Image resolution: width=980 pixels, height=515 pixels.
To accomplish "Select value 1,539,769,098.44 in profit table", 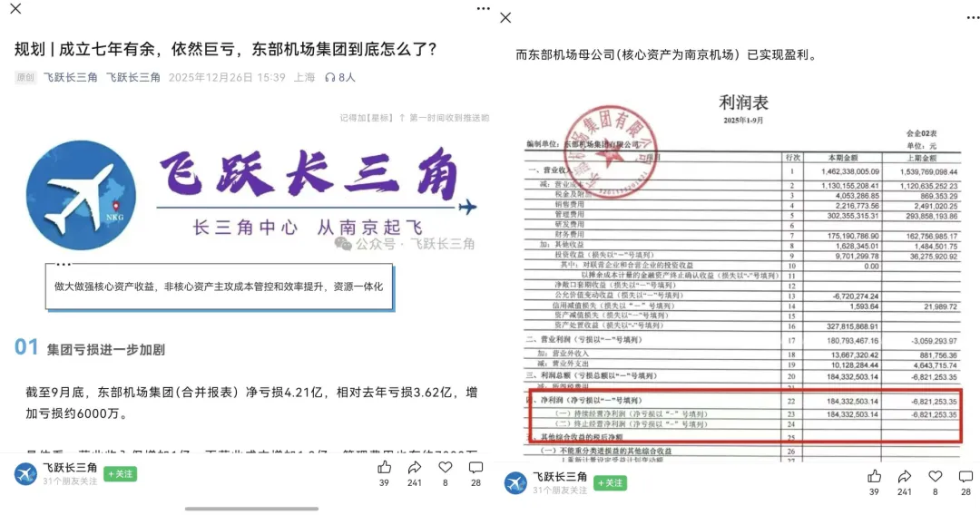I will (x=929, y=171).
